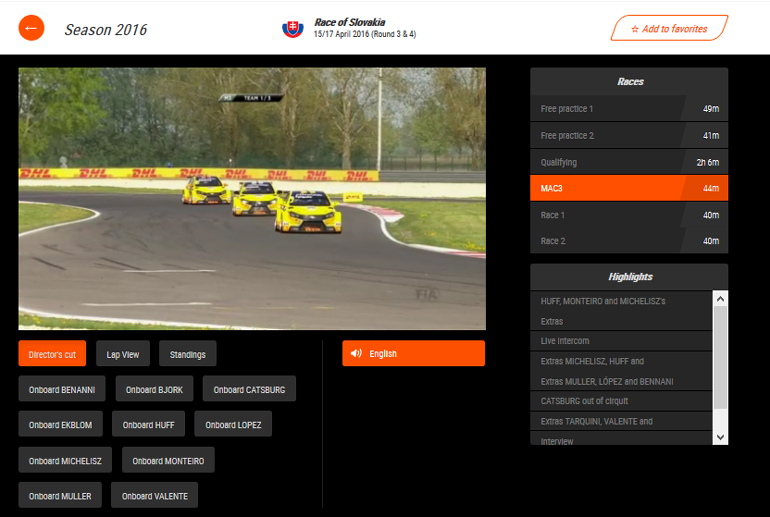Add this race to favorites

coord(669,29)
